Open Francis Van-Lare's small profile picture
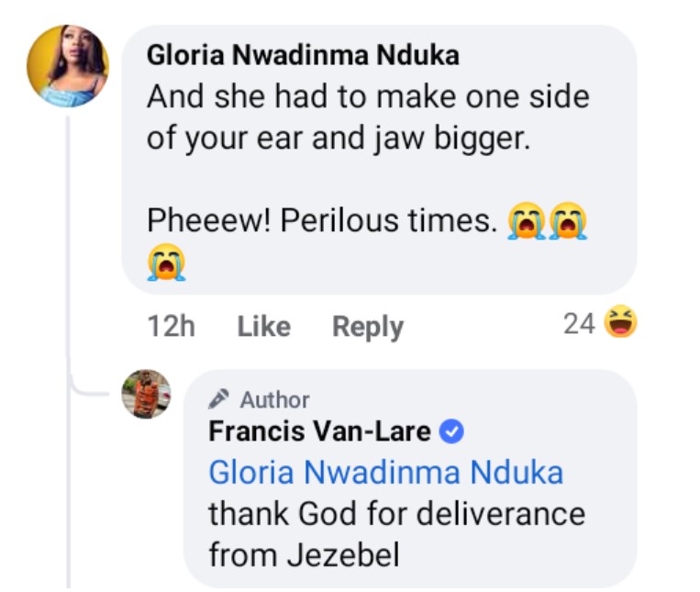 [147, 394]
